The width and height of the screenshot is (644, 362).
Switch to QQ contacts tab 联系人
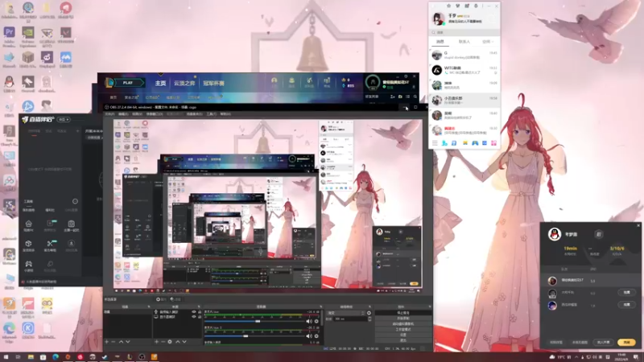(x=464, y=42)
